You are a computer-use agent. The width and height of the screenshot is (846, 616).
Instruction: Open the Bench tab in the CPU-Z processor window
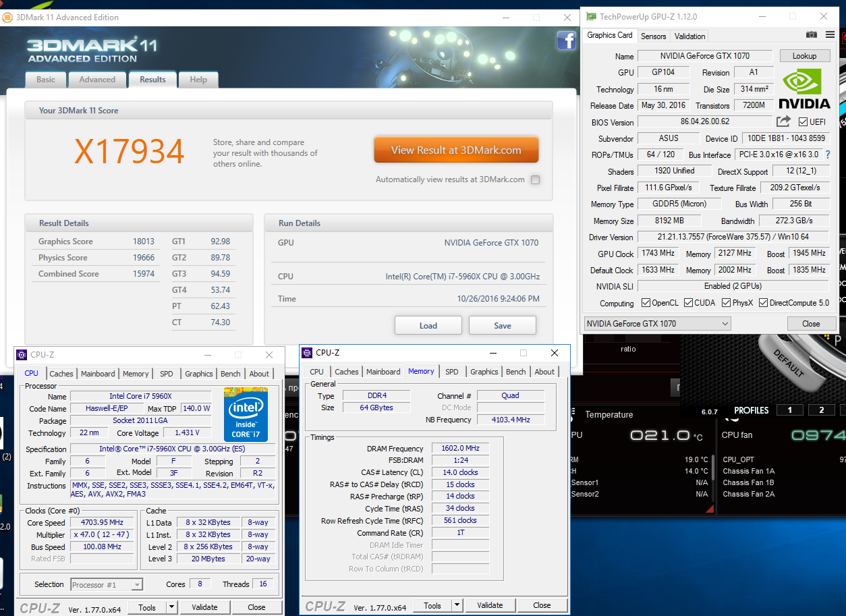point(231,374)
